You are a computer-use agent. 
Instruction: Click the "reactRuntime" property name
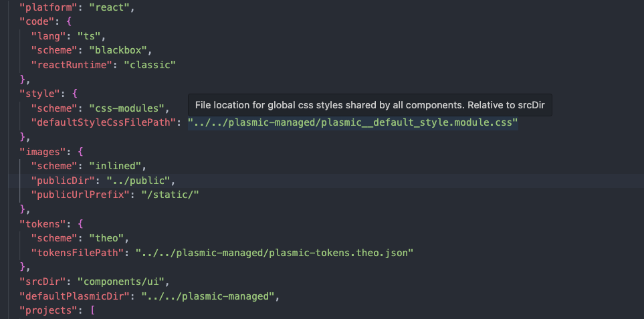72,64
